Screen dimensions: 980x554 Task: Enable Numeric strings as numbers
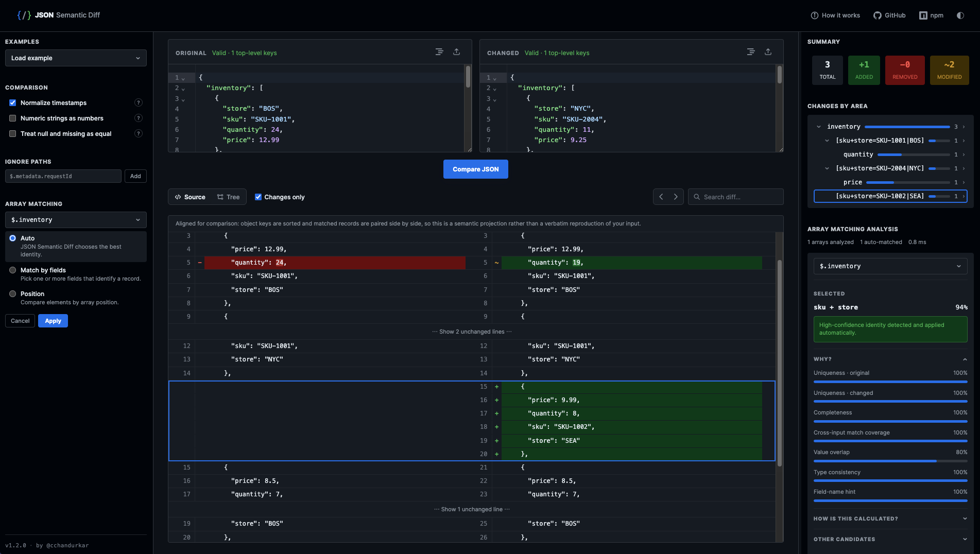13,118
